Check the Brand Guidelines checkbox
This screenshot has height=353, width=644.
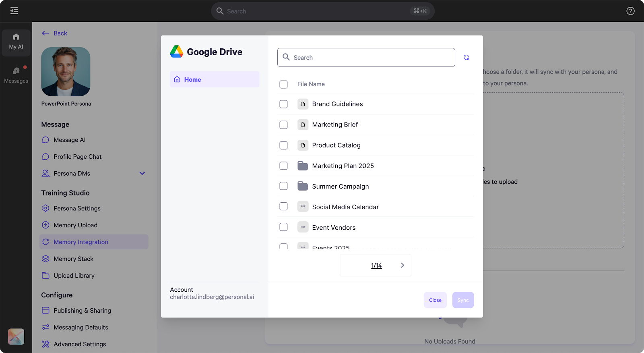(283, 104)
